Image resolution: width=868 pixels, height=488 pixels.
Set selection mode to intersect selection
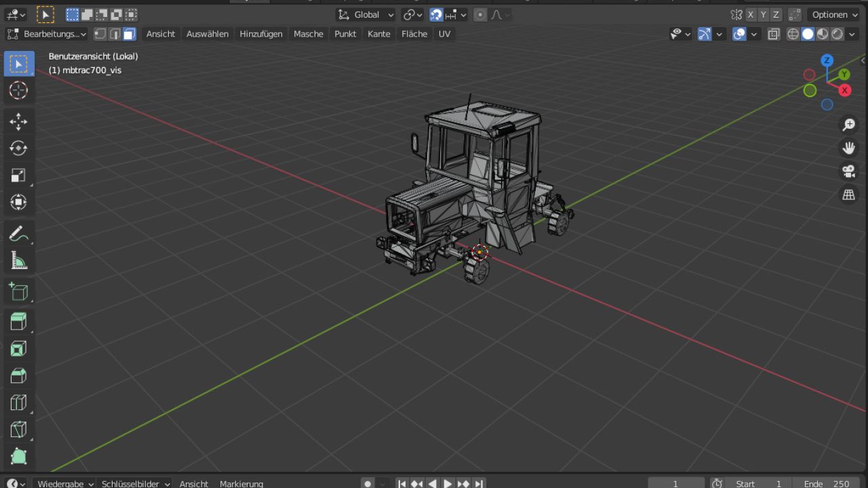(131, 14)
